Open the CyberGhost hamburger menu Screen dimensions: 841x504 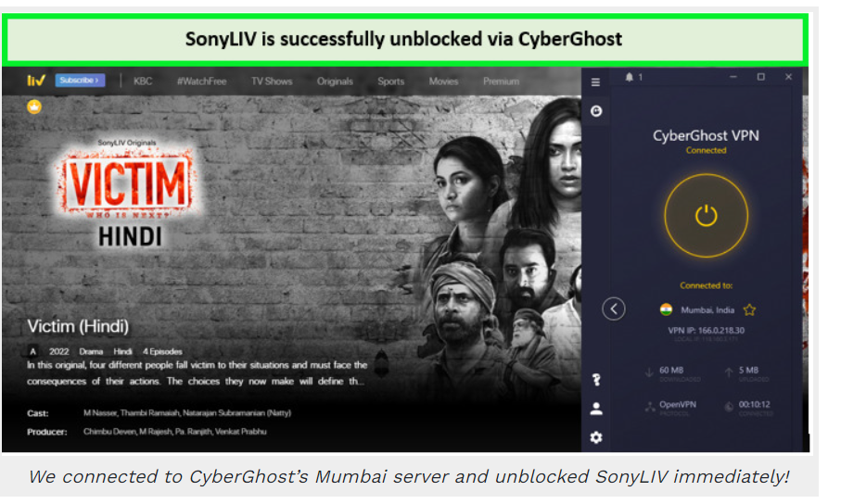pos(595,82)
